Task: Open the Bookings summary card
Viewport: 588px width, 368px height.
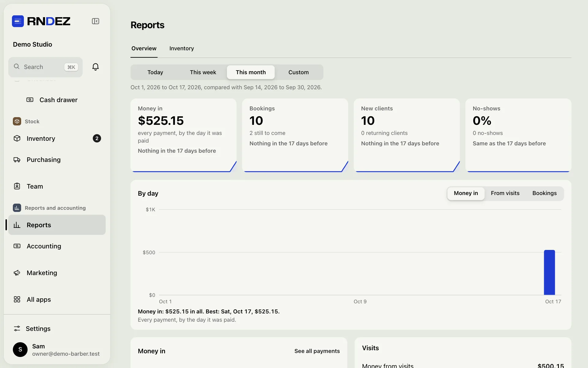Action: point(295,135)
